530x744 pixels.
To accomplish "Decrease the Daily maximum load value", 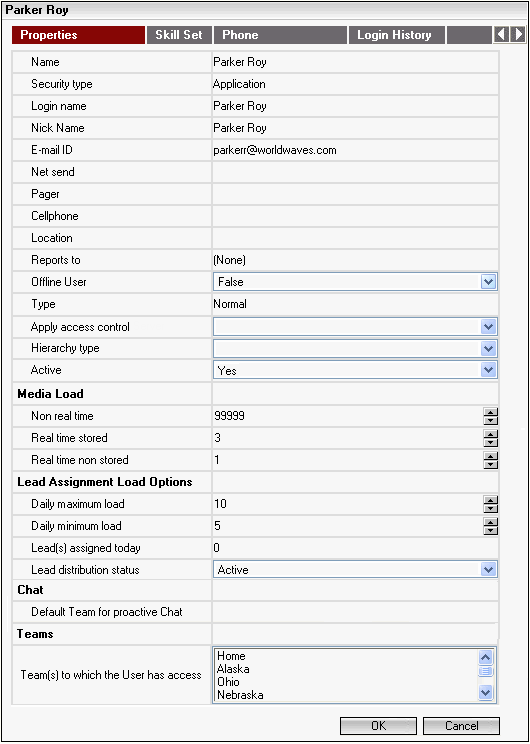I will pyautogui.click(x=491, y=508).
